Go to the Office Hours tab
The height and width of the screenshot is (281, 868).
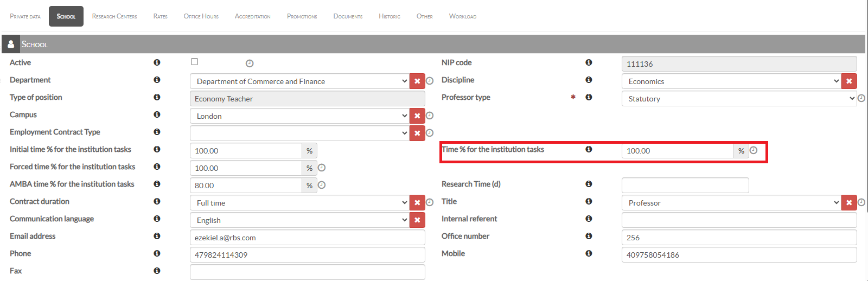pos(201,16)
